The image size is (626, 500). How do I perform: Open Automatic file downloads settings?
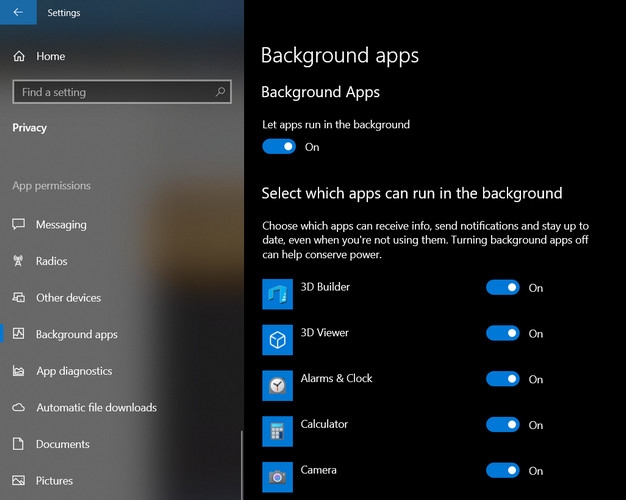tap(96, 408)
